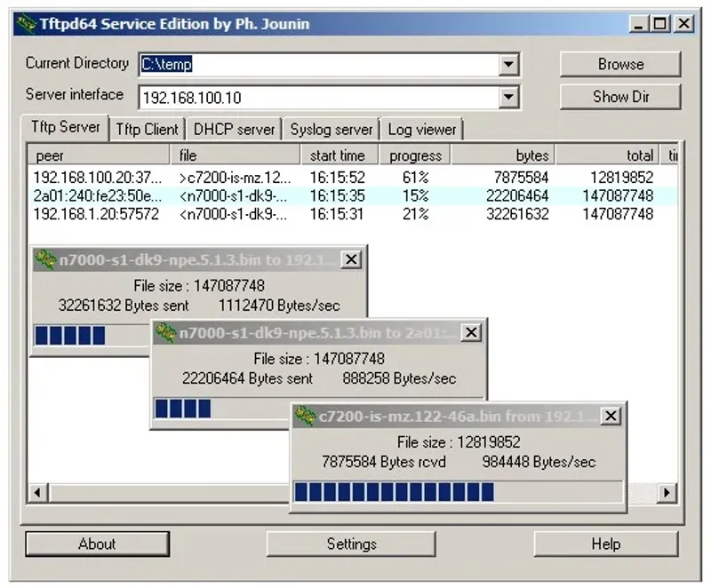Viewport: 711px width, 588px height.
Task: Close the c7200-is-mz.122-46a.bin transfer popup
Action: (x=611, y=416)
